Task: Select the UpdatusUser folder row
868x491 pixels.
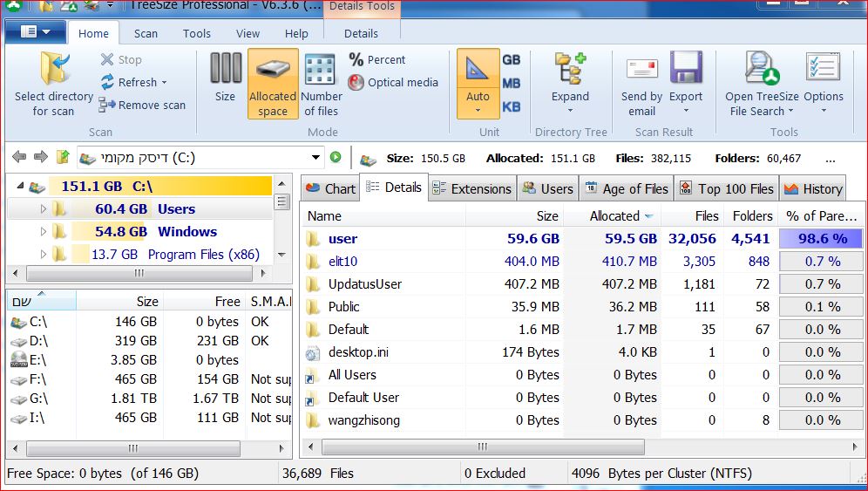Action: (582, 283)
